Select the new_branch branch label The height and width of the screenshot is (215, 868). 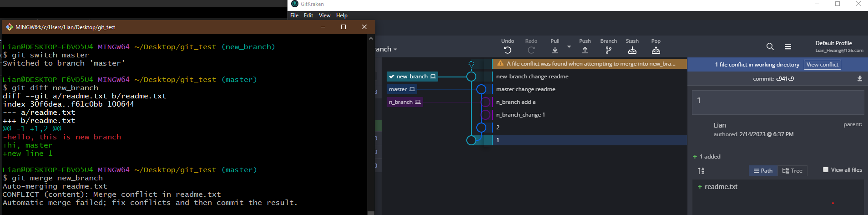(x=412, y=77)
